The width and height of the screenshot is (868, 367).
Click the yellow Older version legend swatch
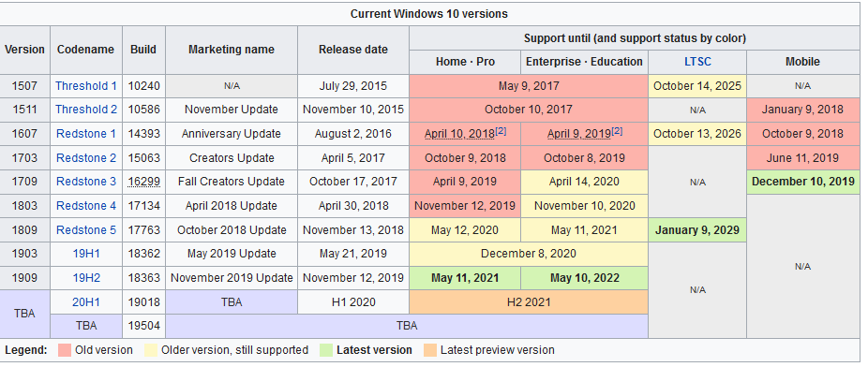tap(150, 350)
